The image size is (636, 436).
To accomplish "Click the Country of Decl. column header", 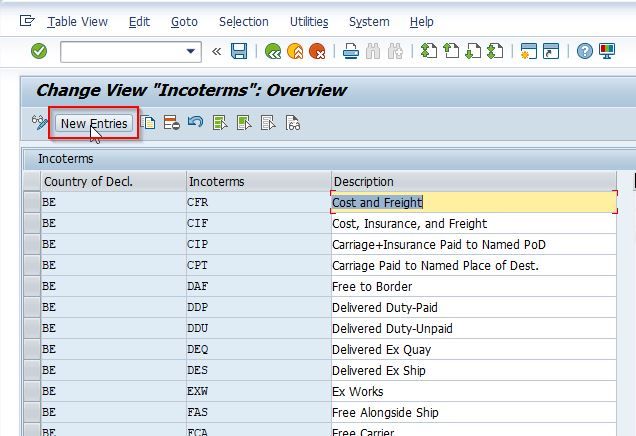I will [x=114, y=181].
